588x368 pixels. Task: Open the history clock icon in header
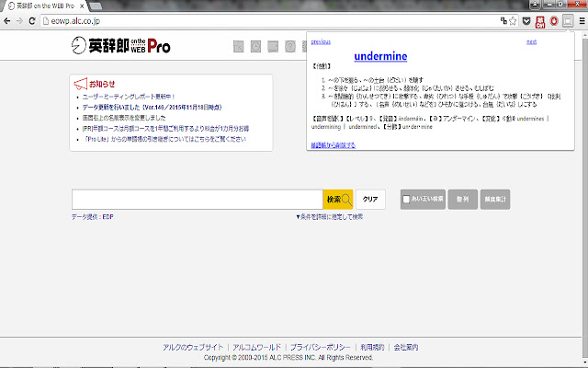tap(255, 47)
